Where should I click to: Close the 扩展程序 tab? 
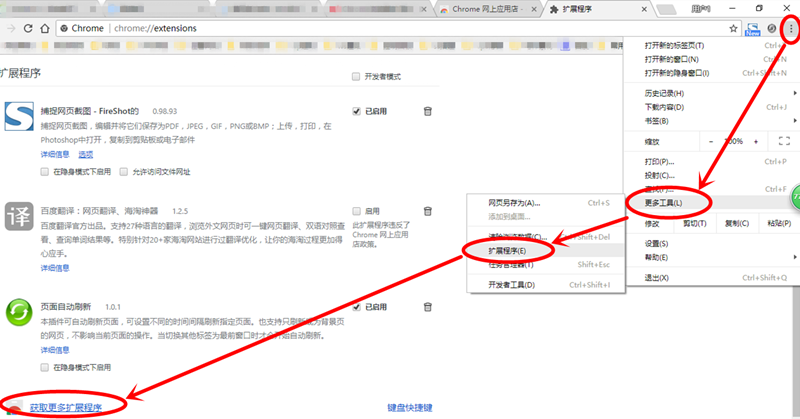[x=644, y=9]
